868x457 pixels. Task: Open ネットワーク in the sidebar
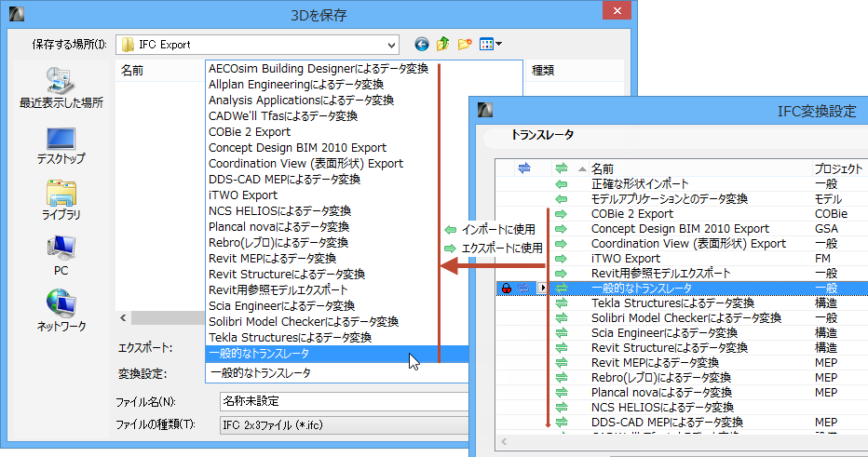[x=61, y=311]
